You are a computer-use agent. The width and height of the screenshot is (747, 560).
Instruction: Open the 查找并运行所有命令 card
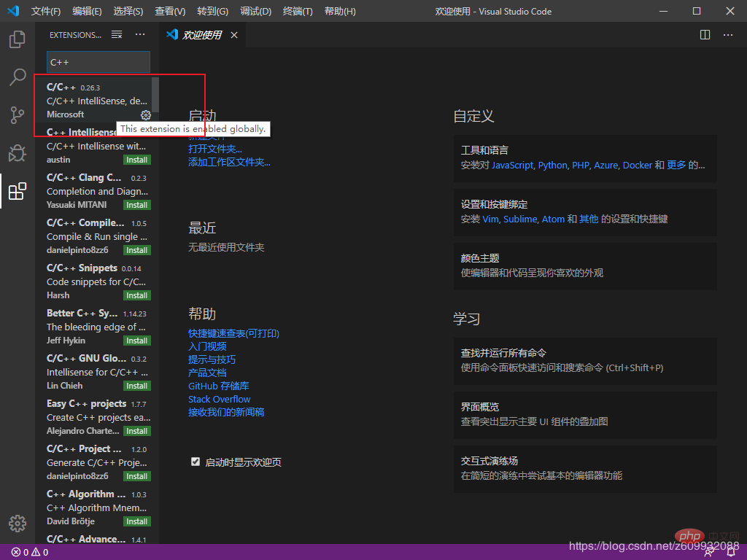(x=586, y=360)
